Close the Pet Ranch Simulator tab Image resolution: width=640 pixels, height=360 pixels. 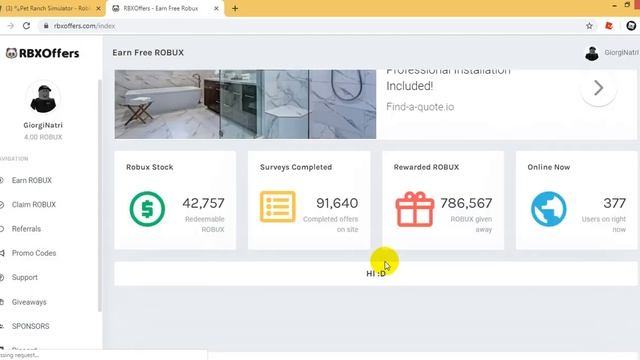tap(98, 8)
